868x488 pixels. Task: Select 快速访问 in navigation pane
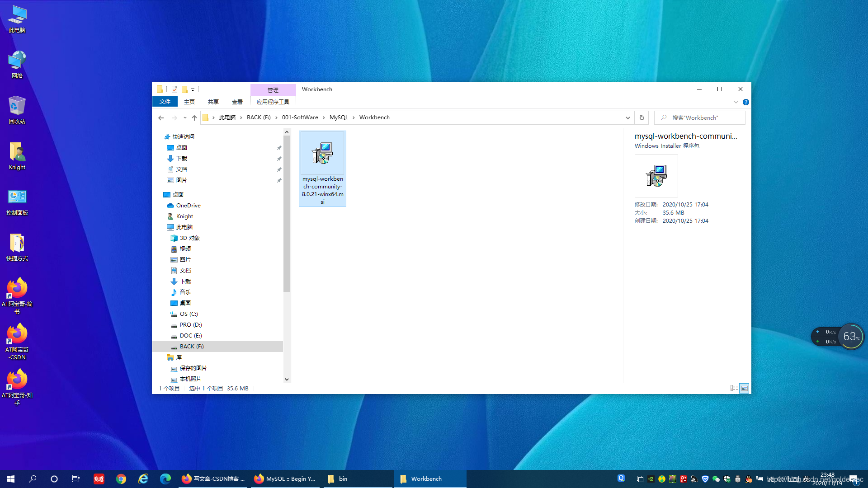[183, 137]
